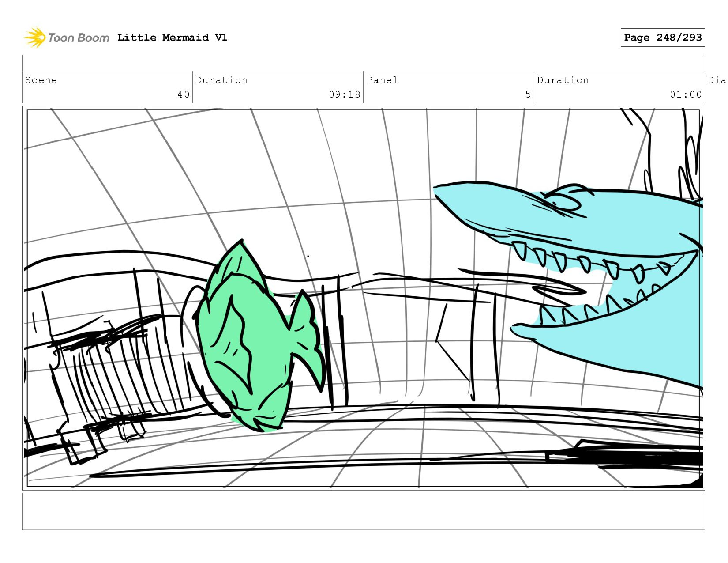Screen dimensions: 728x563
Task: Click scene number 40
Action: pos(184,94)
